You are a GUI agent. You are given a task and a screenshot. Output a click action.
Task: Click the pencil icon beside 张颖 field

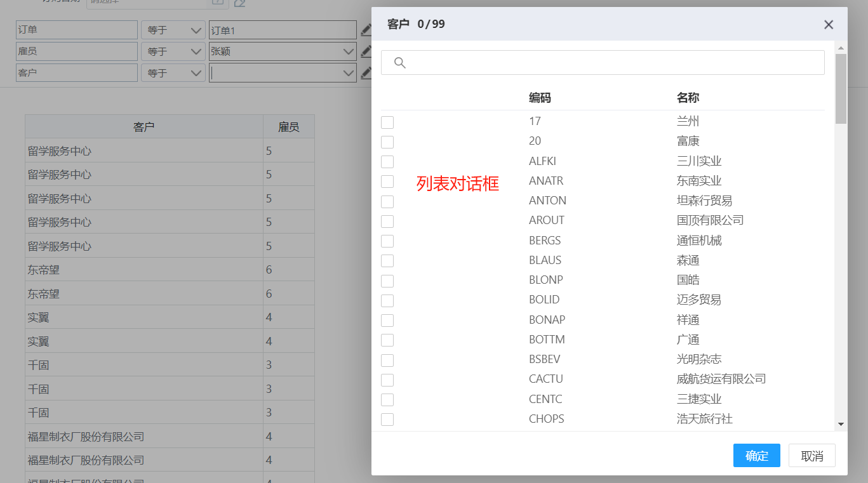click(x=366, y=51)
